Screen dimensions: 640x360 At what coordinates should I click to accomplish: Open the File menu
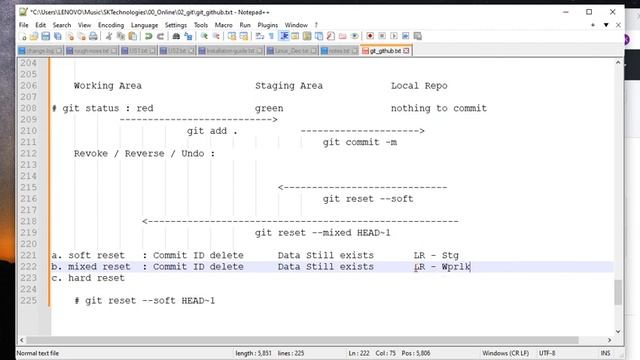(24, 25)
